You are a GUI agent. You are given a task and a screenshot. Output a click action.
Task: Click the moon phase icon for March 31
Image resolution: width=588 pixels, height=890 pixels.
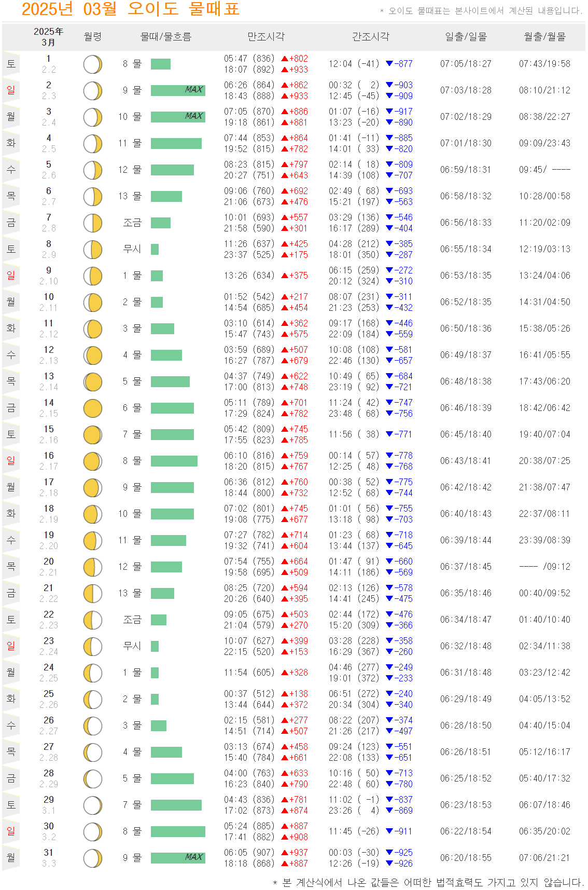93,858
